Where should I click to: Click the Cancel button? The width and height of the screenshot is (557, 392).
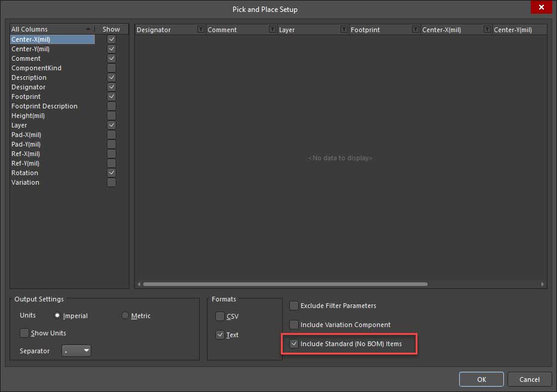pyautogui.click(x=529, y=379)
